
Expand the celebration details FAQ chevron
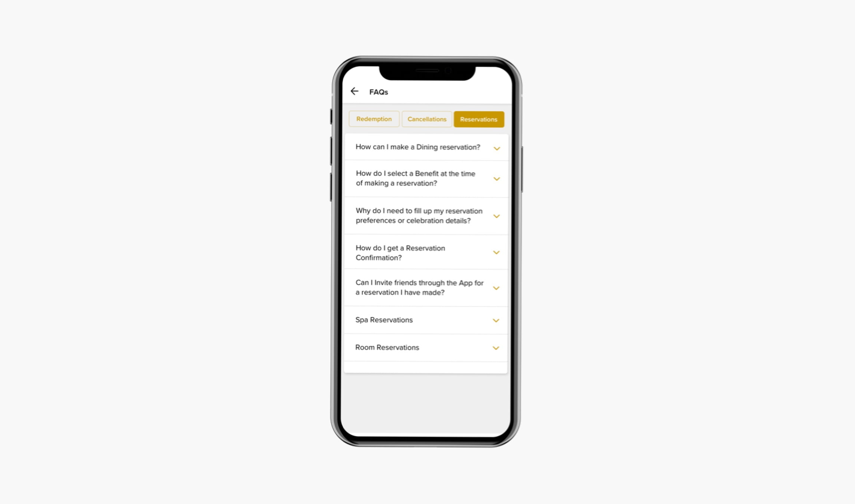(x=496, y=215)
